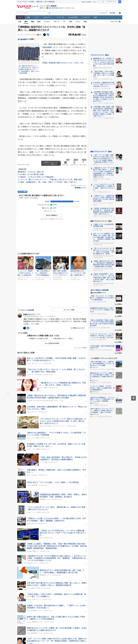Share 鳥塚亮 comment on Facebook
This screenshot has width=138, height=644.
[28, 328]
